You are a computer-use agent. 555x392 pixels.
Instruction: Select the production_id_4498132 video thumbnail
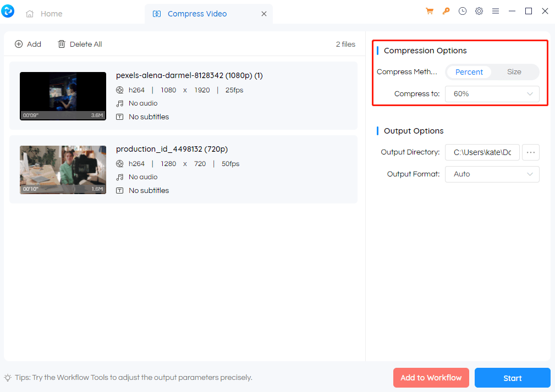click(63, 170)
